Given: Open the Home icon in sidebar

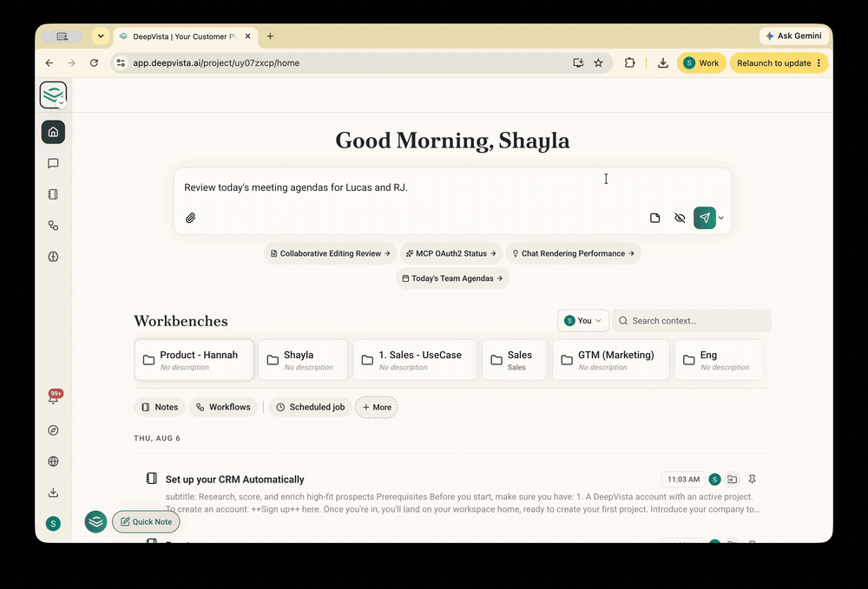Looking at the screenshot, I should point(53,132).
